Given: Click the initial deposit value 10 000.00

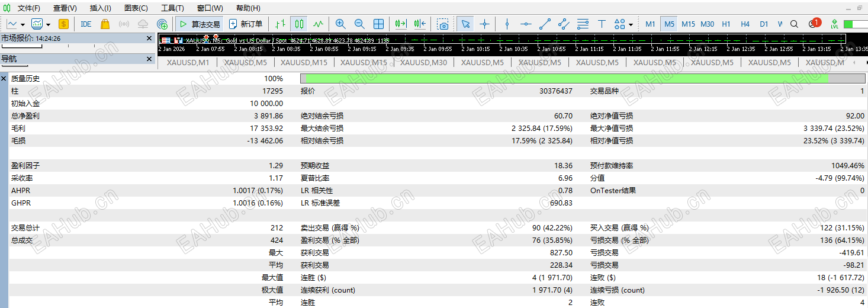Looking at the screenshot, I should (x=266, y=104).
